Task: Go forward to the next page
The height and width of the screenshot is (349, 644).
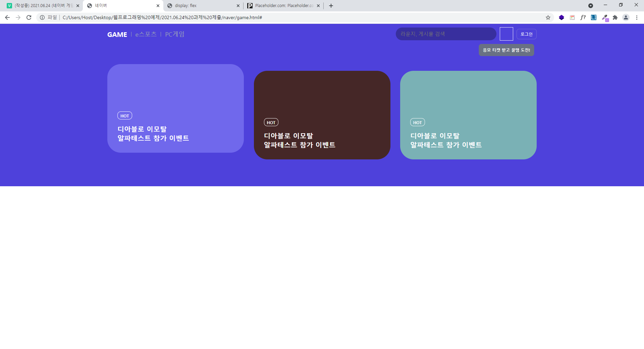Action: pos(18,17)
